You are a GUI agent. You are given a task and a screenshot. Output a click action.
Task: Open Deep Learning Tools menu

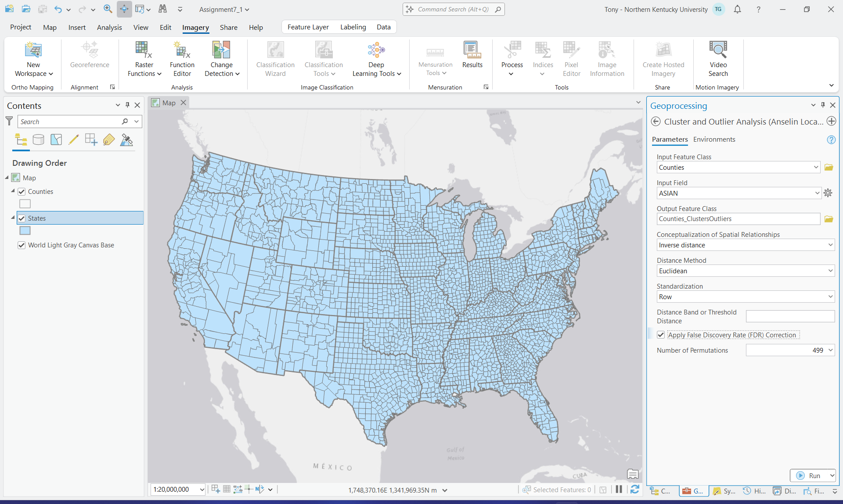[376, 59]
